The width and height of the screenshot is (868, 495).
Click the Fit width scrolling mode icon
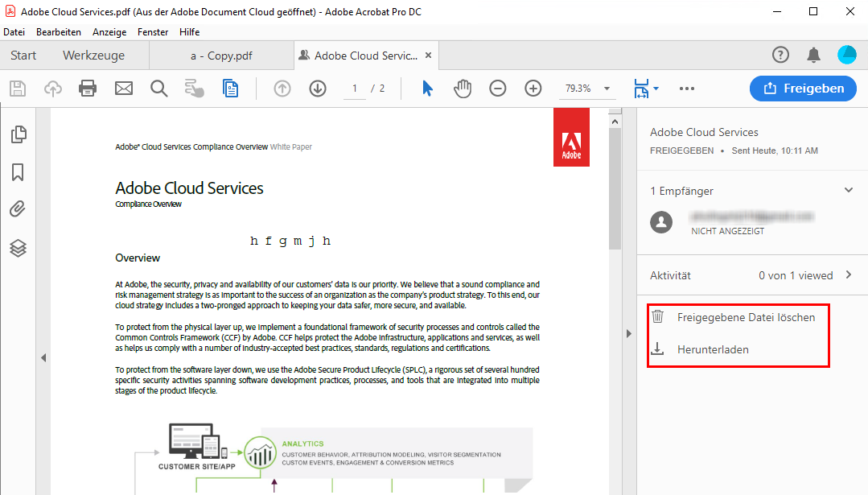tap(641, 89)
